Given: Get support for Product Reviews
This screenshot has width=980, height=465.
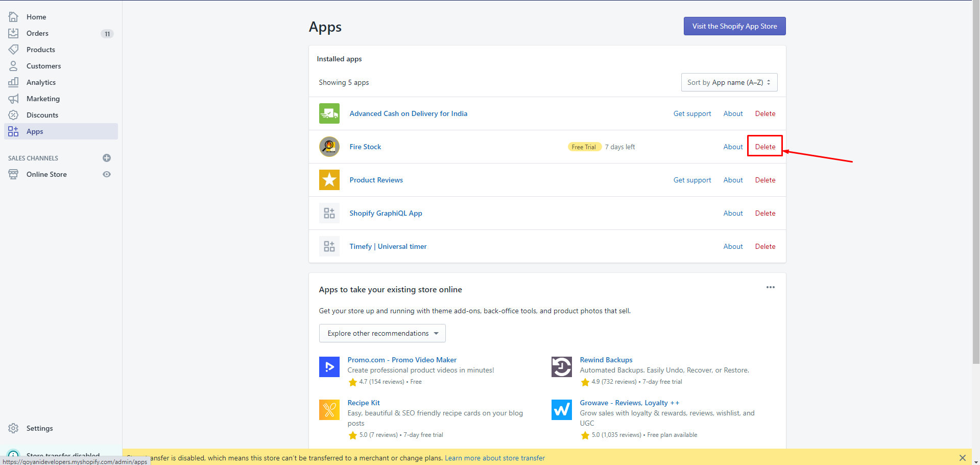Looking at the screenshot, I should (692, 180).
